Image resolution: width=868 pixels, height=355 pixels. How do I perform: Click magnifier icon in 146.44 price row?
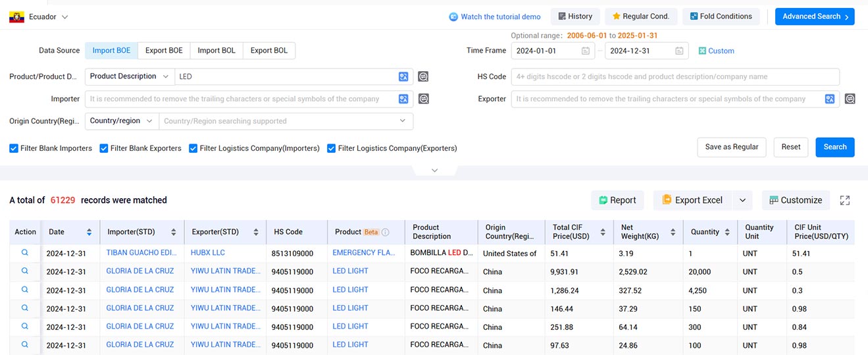(x=25, y=308)
